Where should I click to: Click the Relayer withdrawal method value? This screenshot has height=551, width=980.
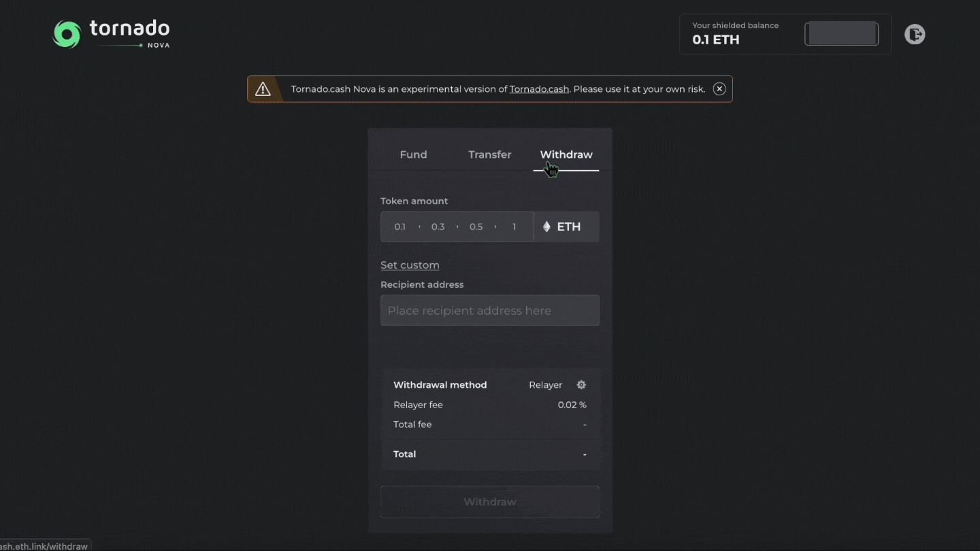tap(545, 385)
